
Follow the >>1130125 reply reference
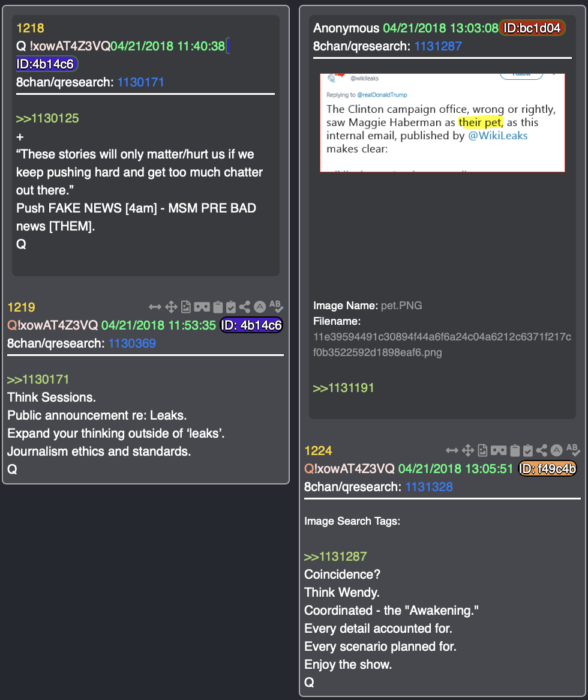tap(47, 118)
